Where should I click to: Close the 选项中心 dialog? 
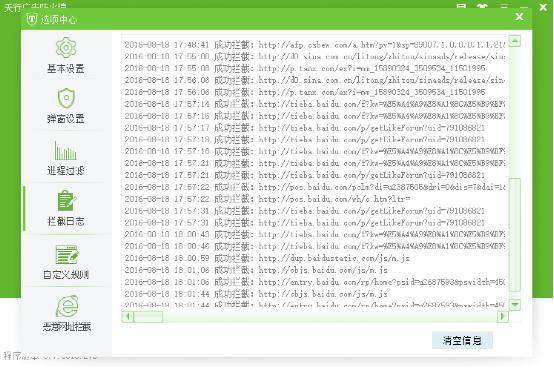point(519,16)
